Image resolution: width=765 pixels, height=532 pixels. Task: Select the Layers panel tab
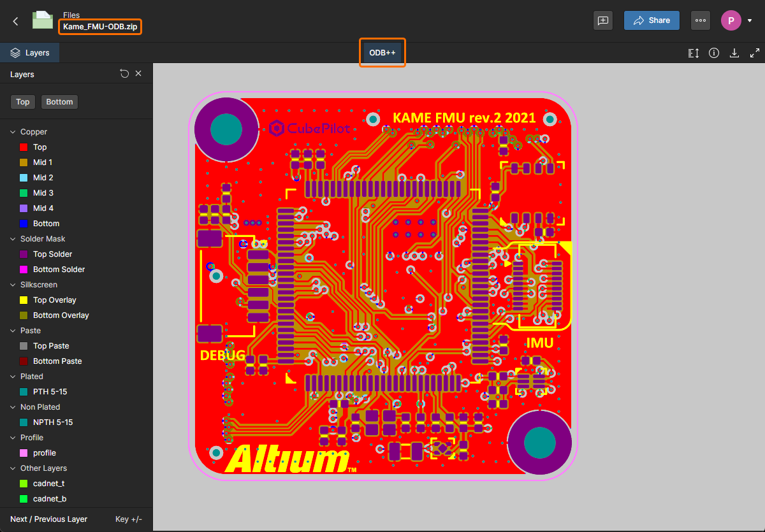30,53
